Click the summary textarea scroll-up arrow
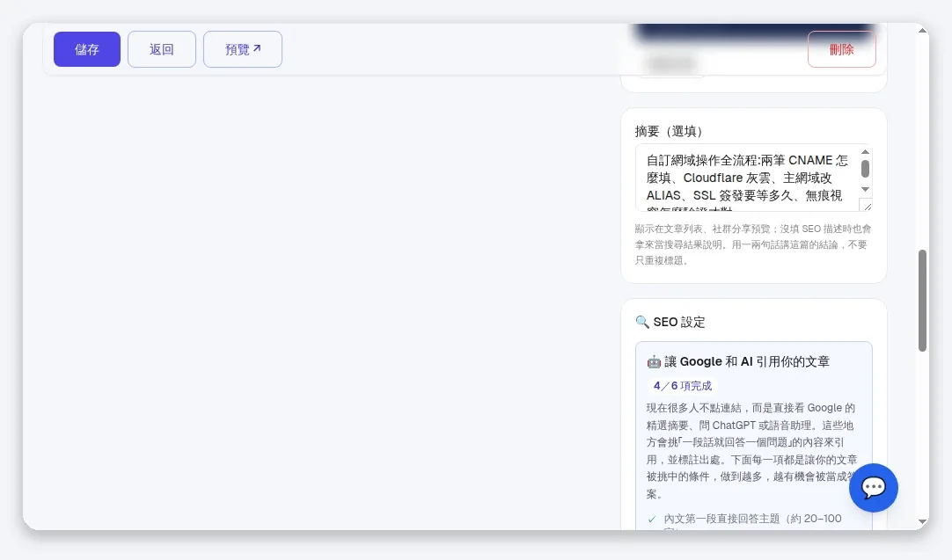 [x=865, y=152]
